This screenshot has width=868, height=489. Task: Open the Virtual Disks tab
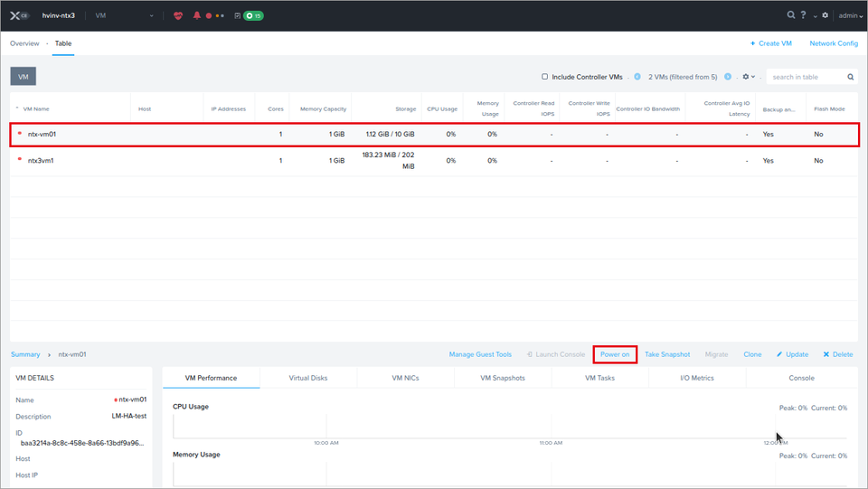pyautogui.click(x=308, y=378)
